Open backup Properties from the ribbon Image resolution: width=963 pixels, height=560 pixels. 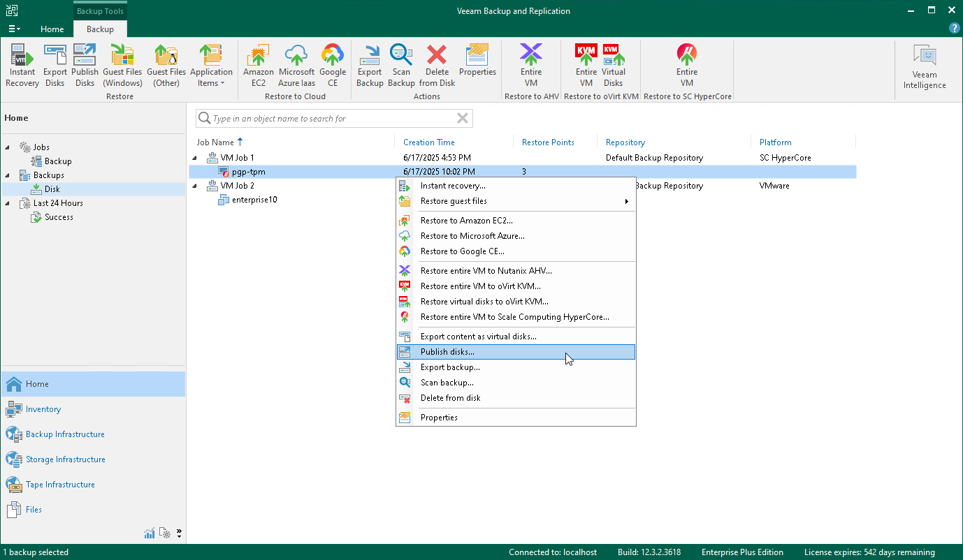coord(477,60)
